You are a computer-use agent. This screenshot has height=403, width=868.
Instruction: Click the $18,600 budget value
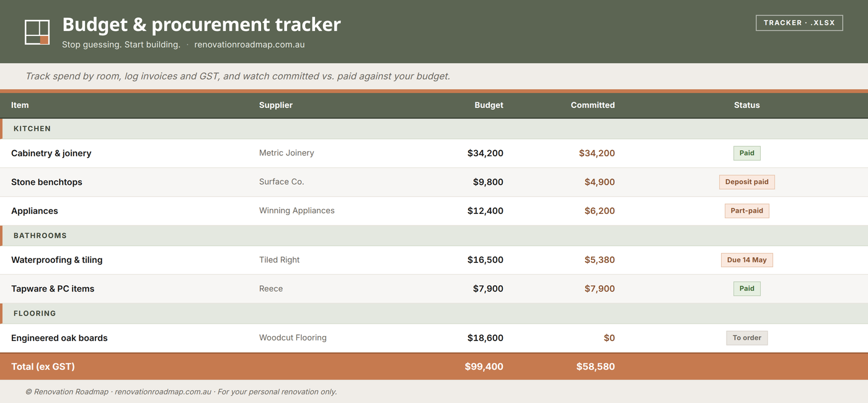tap(485, 338)
